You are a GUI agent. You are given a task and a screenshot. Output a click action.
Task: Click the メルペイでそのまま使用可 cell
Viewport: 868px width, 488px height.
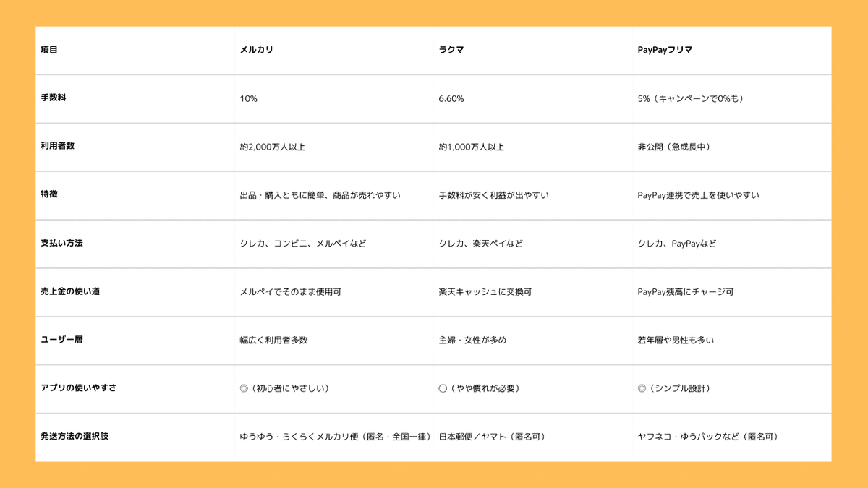(x=285, y=292)
